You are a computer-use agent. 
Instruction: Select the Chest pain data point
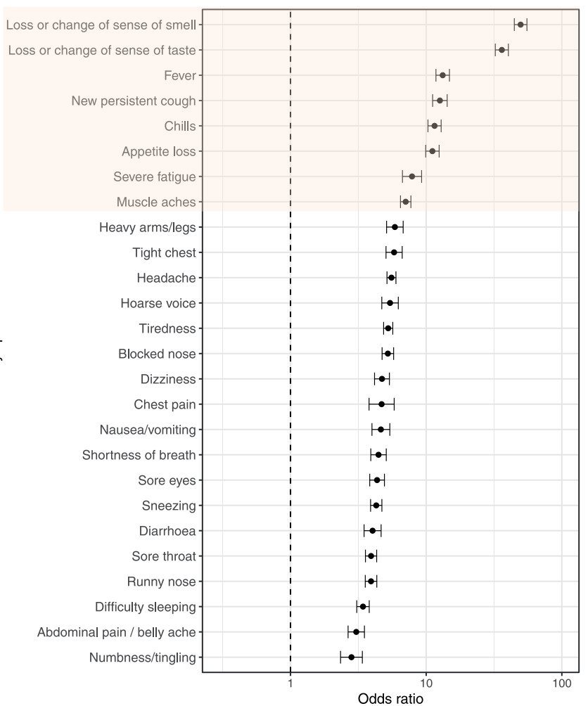[381, 404]
